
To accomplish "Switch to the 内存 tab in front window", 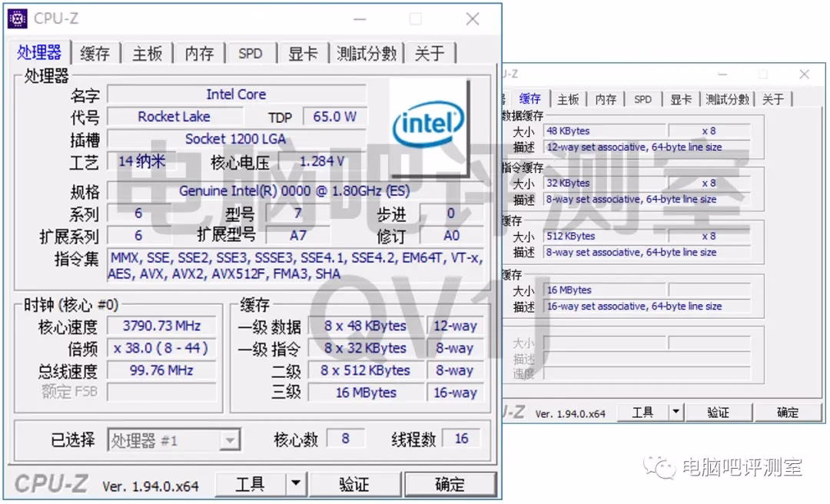I will point(199,53).
